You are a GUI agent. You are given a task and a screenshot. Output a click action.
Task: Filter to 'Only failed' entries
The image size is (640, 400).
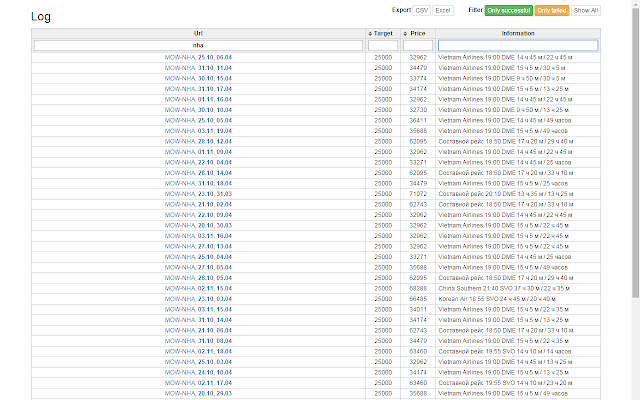pos(551,10)
